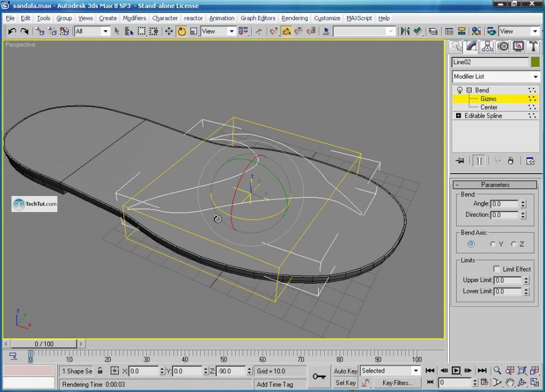Activate the Select and Rotate tool

[182, 32]
